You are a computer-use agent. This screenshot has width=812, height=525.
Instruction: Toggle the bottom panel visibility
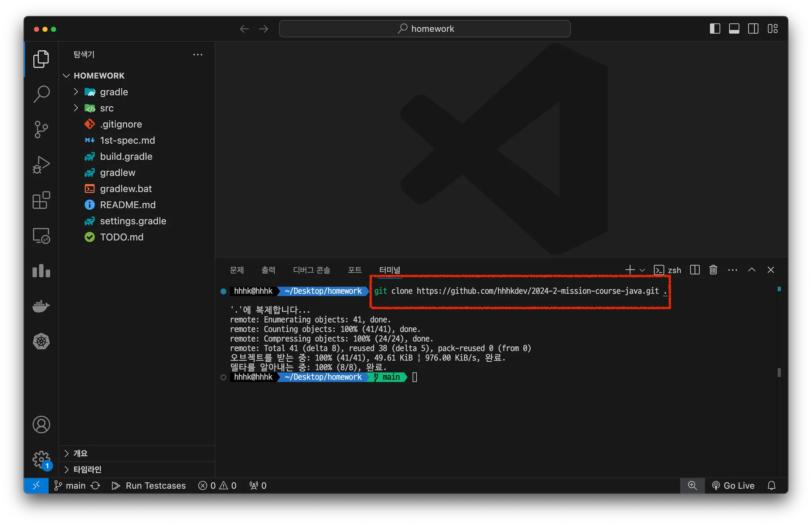734,29
